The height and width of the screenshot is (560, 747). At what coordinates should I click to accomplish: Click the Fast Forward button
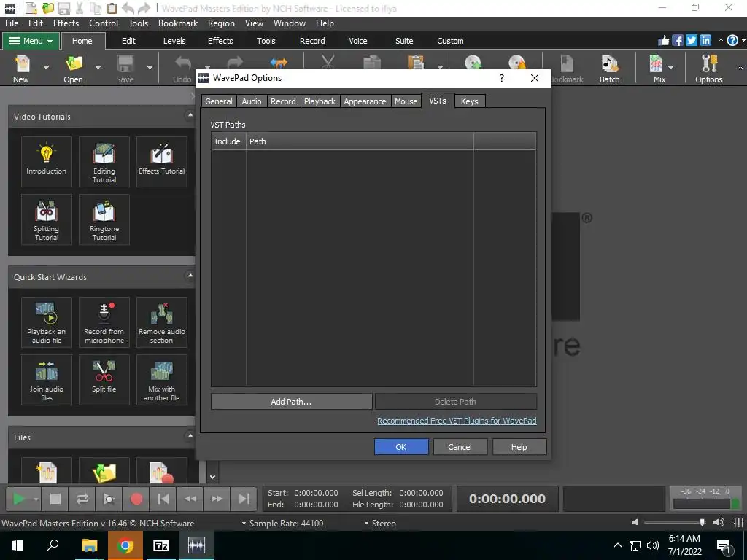pyautogui.click(x=217, y=499)
